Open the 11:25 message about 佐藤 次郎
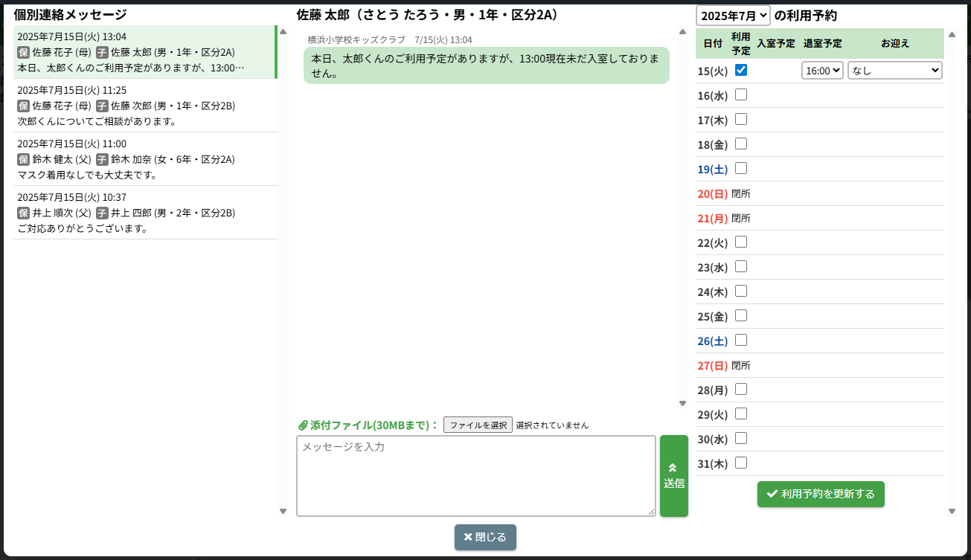This screenshot has height=560, width=971. tap(145, 106)
